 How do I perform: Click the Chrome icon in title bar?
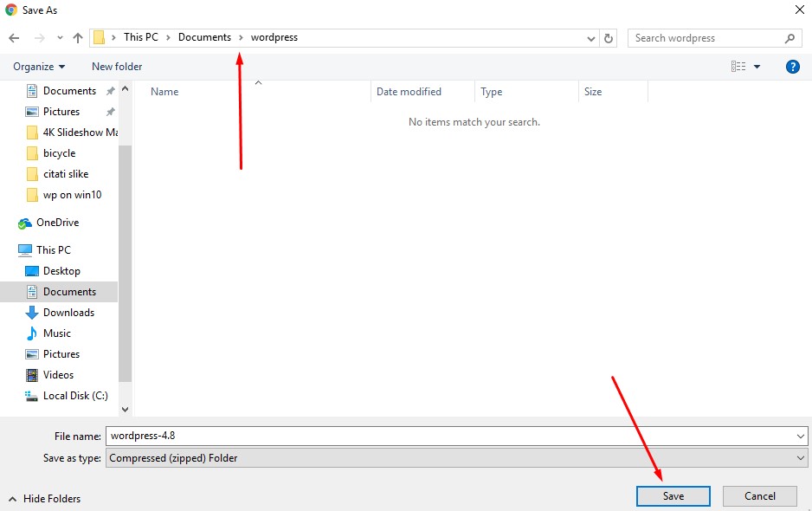[11, 10]
